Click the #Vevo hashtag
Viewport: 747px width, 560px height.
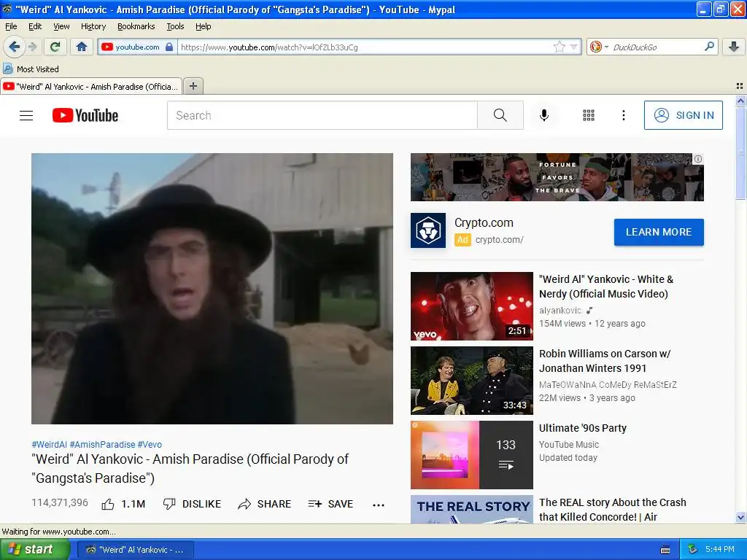pyautogui.click(x=150, y=444)
